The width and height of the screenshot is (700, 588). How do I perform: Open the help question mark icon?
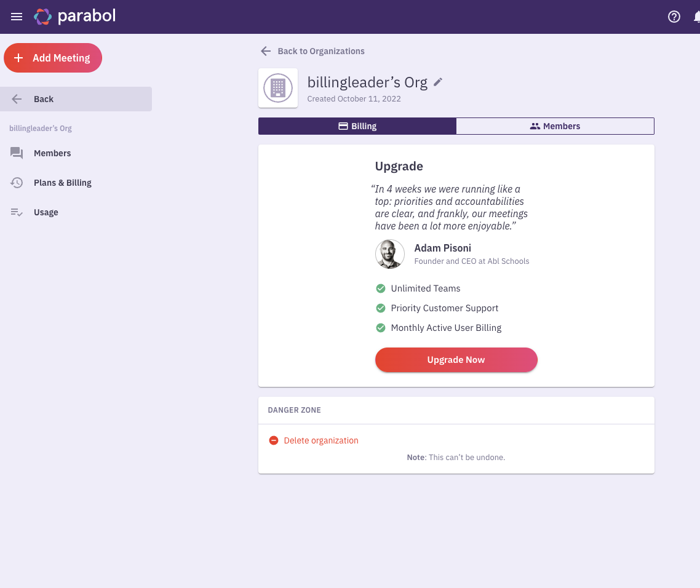click(x=674, y=17)
